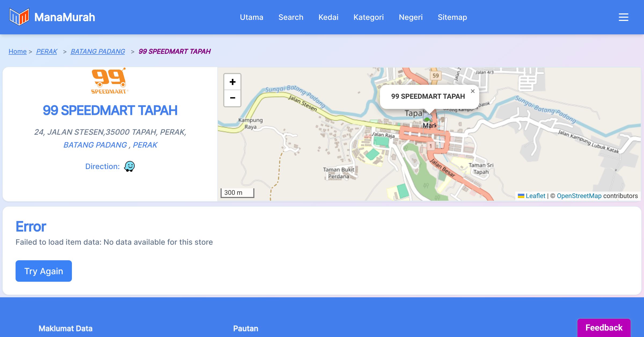Close the 99 SPEEDMART TAPAH map popup
Viewport: 644px width, 337px height.
pos(473,91)
